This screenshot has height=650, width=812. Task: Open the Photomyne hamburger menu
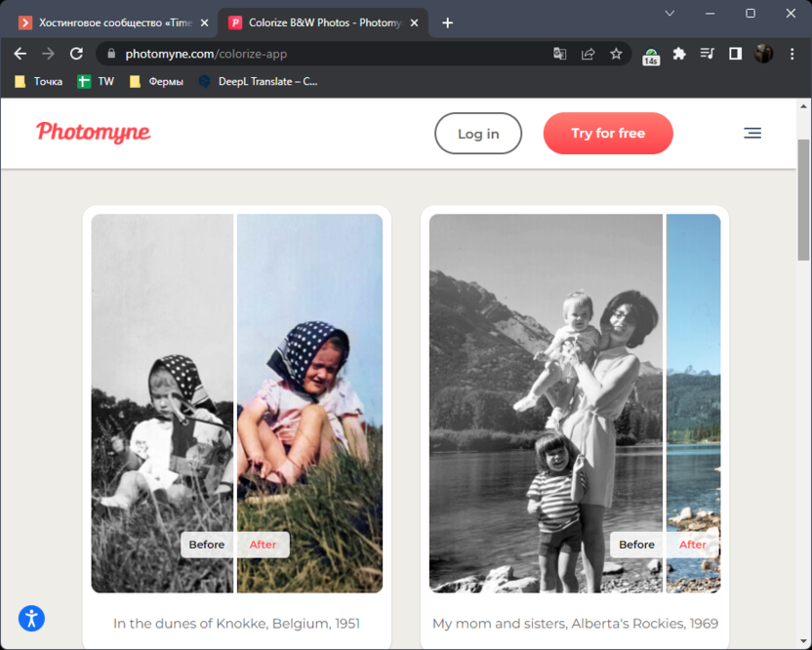(752, 133)
